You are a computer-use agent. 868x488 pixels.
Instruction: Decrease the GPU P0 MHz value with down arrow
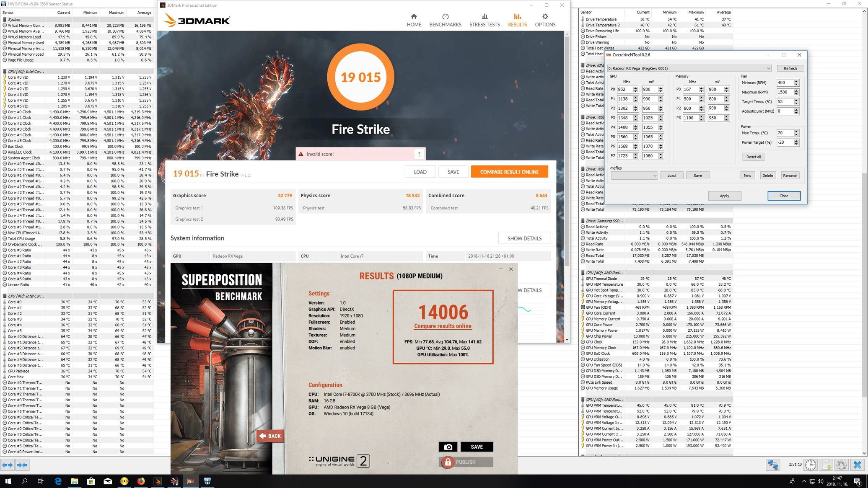point(636,91)
